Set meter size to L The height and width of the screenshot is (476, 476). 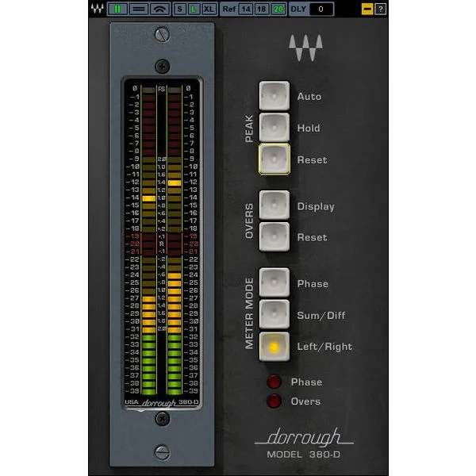(194, 9)
